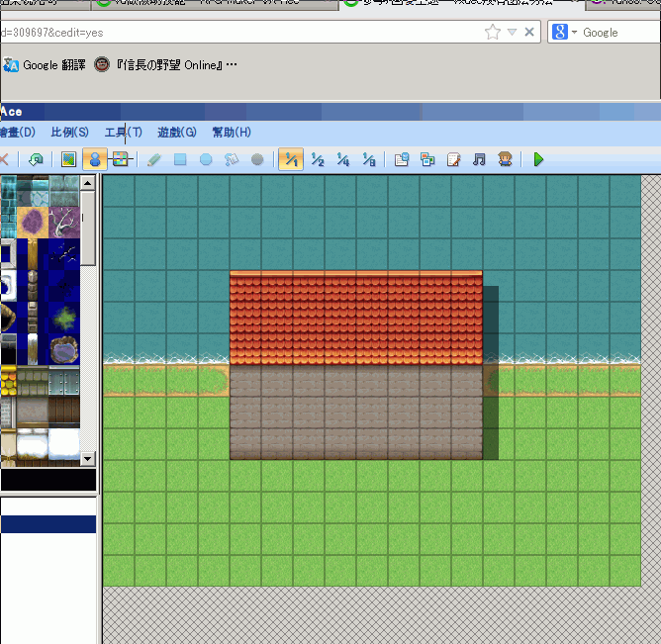Click the browser stop loading X button
Viewport: 661px width, 644px height.
pyautogui.click(x=529, y=32)
